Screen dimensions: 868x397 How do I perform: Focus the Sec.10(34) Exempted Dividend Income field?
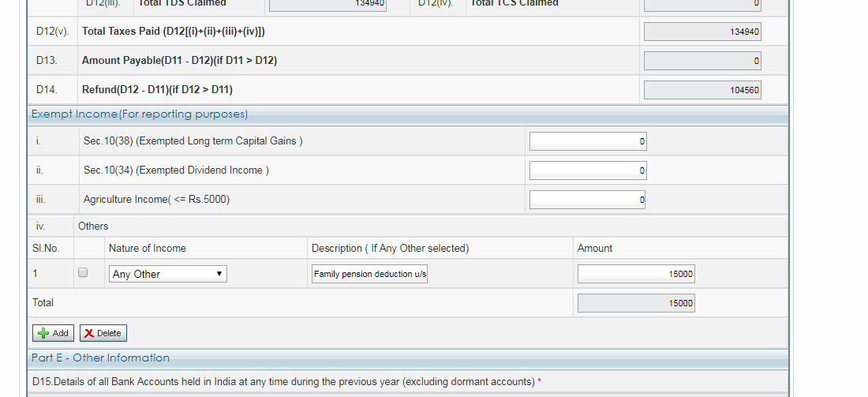(587, 170)
